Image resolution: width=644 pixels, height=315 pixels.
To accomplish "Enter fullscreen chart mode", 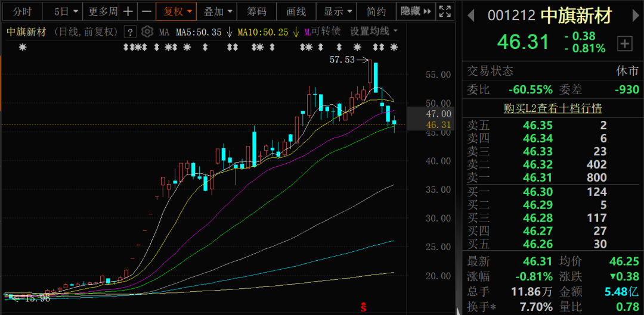I will click(x=445, y=11).
